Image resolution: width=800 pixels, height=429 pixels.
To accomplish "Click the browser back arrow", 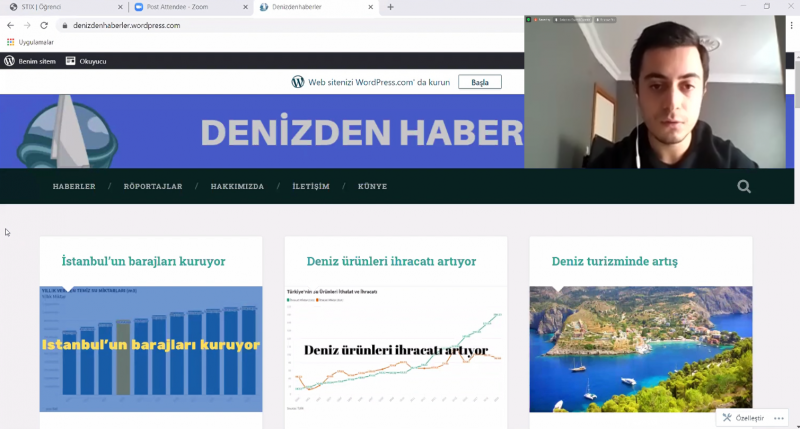I will [10, 25].
